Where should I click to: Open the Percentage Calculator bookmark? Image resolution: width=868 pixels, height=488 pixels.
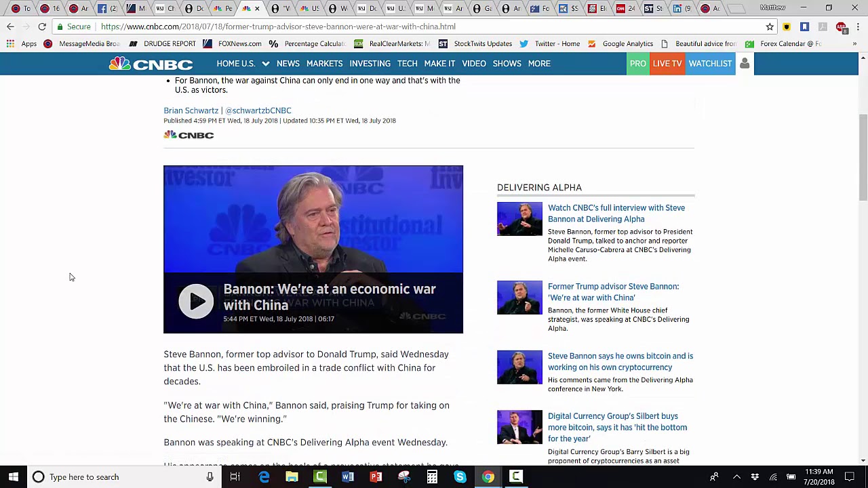(307, 43)
